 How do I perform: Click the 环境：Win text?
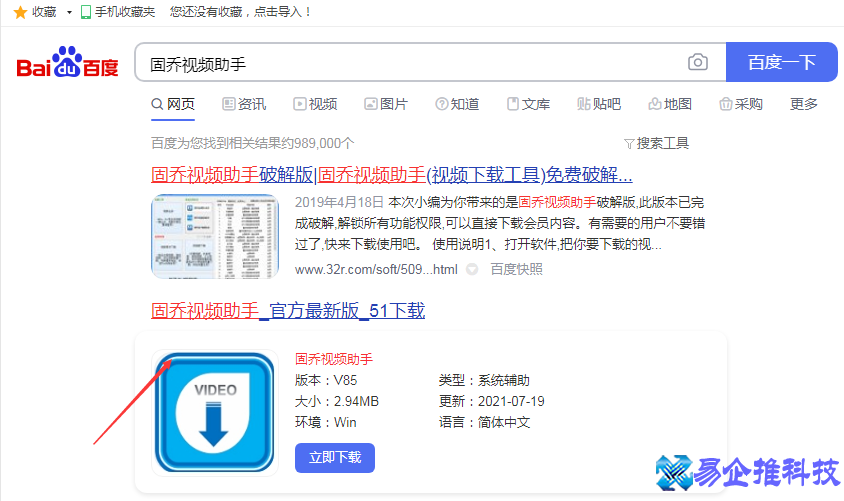coord(326,422)
